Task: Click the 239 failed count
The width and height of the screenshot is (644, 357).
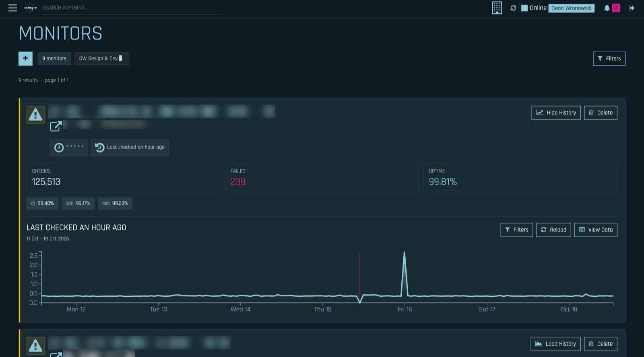Action: [x=238, y=182]
